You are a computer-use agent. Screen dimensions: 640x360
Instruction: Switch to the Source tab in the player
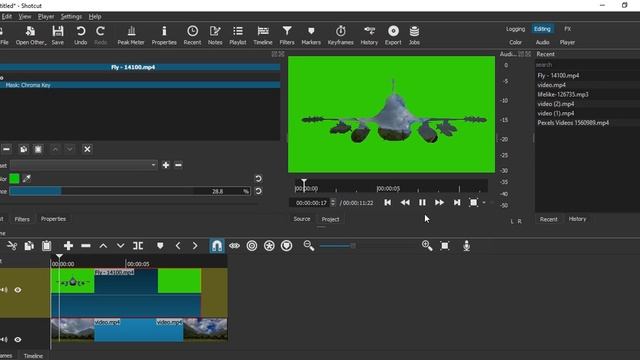(302, 219)
